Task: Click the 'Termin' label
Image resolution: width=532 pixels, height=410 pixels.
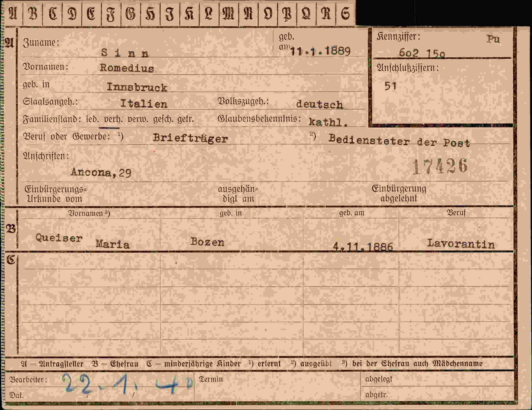Action: [x=211, y=379]
